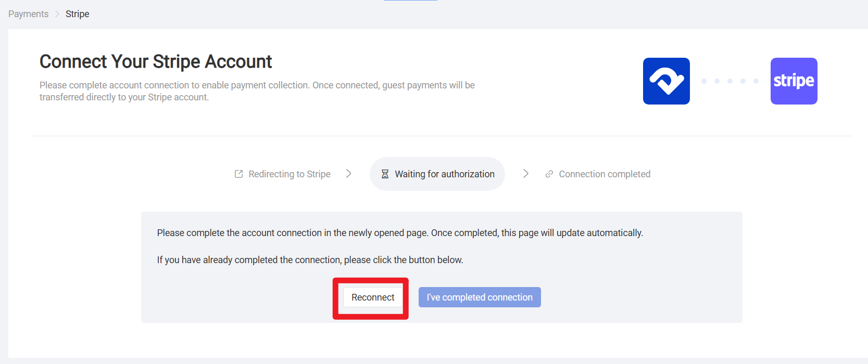Go back to Payments breadcrumb
Screen dimensions: 868x364
[29, 14]
